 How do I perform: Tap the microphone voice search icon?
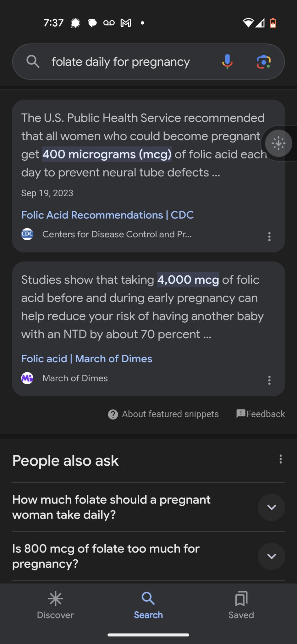tap(227, 62)
